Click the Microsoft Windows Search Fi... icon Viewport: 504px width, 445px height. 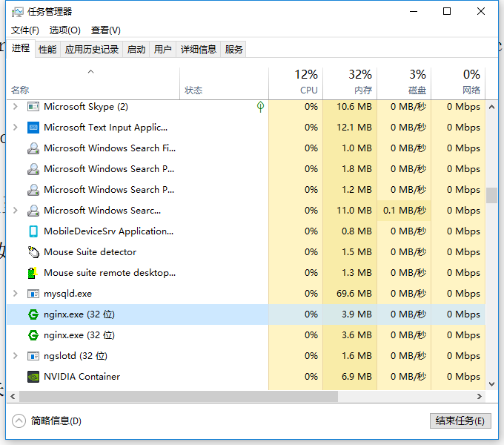(x=33, y=148)
